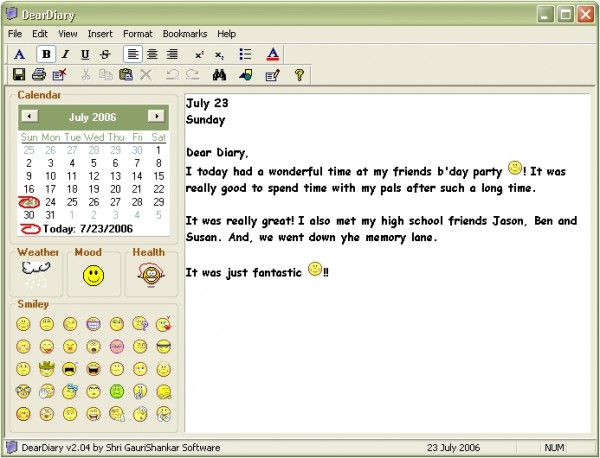
Task: Toggle italic formatting
Action: click(x=65, y=54)
